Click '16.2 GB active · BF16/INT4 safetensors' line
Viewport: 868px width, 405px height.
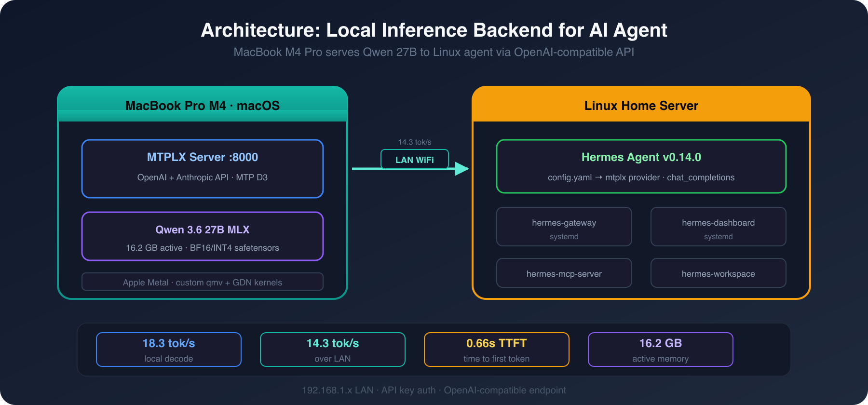(x=203, y=248)
